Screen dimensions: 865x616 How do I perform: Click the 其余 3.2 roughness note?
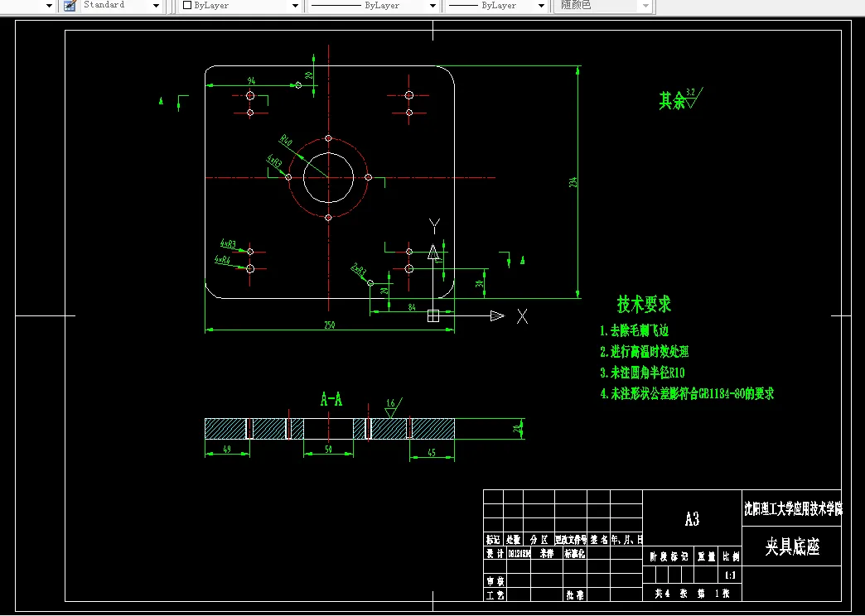click(x=681, y=99)
